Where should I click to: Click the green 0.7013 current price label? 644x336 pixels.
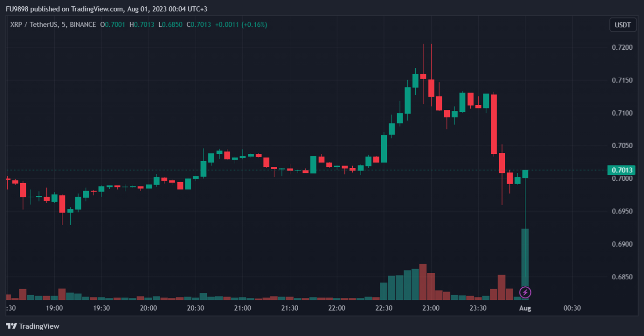(x=623, y=170)
